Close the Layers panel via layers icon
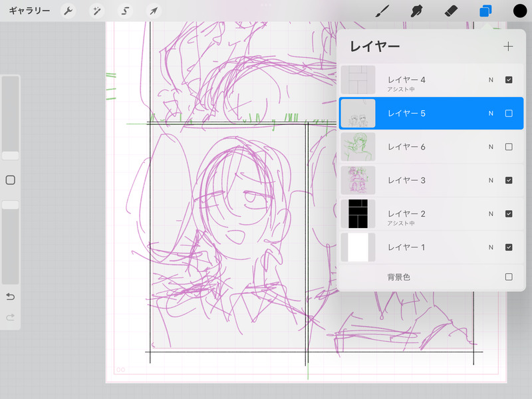This screenshot has width=532, height=399. pyautogui.click(x=485, y=11)
